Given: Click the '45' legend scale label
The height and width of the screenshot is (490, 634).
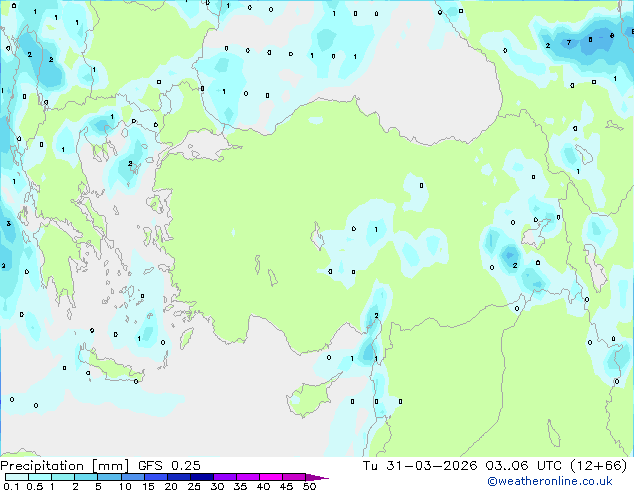Looking at the screenshot, I should click(x=286, y=486).
